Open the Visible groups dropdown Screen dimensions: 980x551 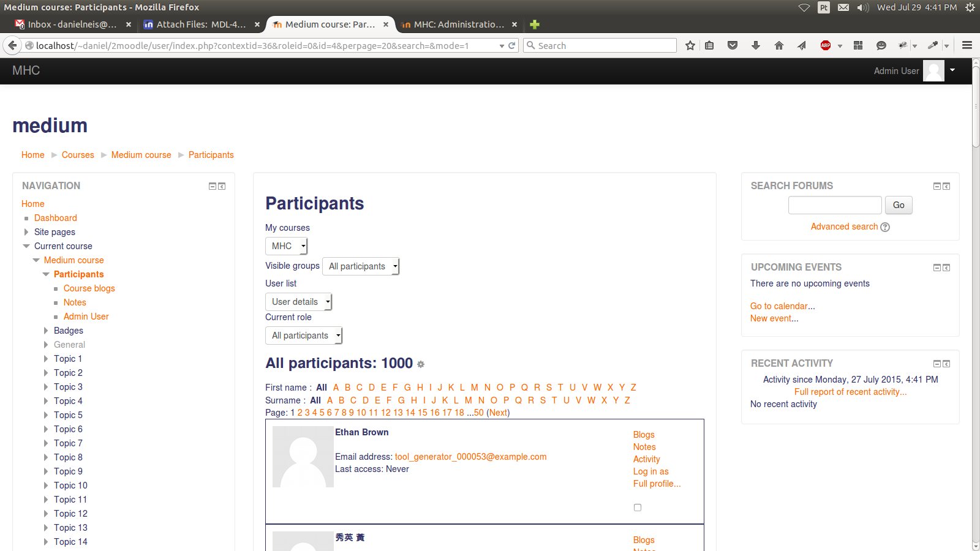pos(361,266)
